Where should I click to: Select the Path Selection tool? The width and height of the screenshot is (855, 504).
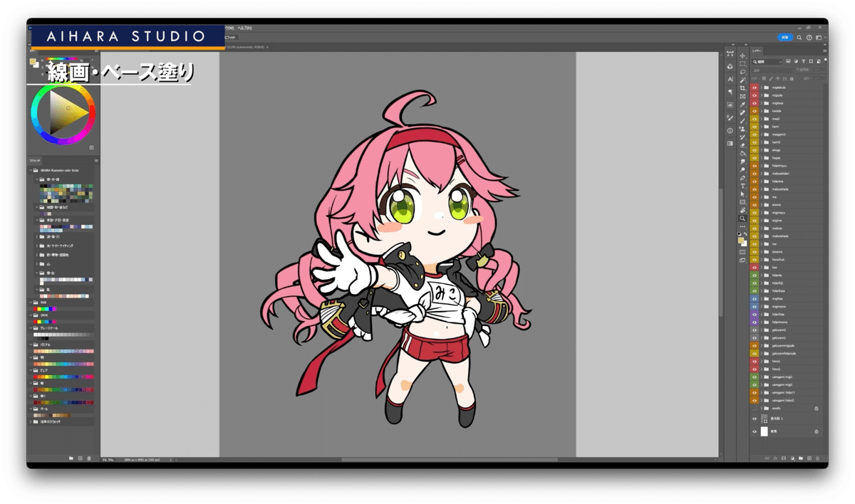[742, 194]
